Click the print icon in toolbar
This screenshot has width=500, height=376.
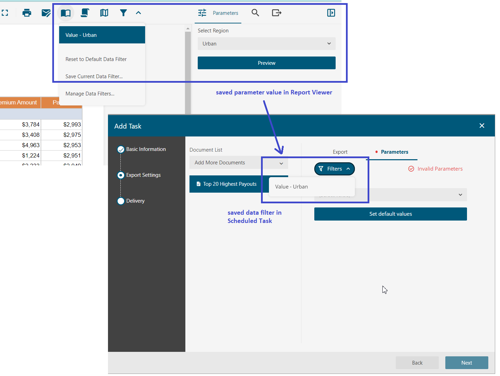click(27, 13)
